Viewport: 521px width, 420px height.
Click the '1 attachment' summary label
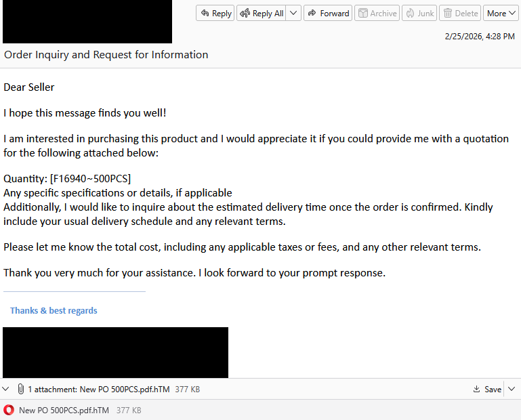[52, 390]
